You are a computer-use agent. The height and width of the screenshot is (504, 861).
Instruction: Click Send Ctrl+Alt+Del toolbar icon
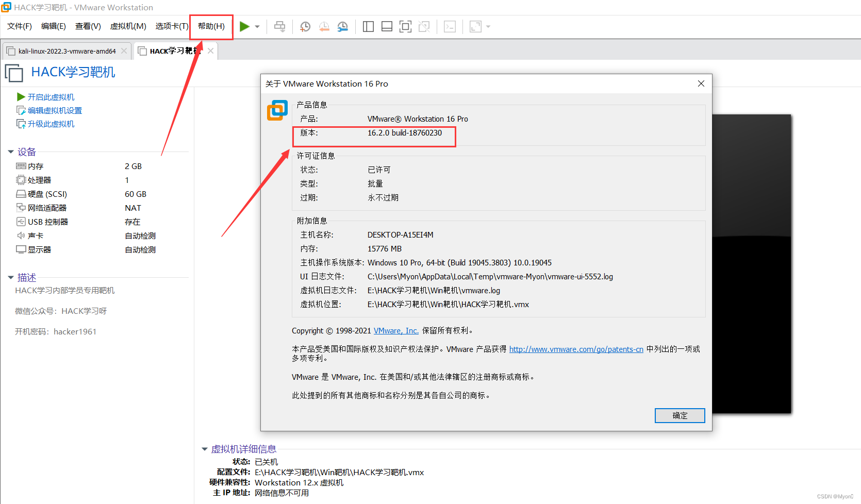279,26
